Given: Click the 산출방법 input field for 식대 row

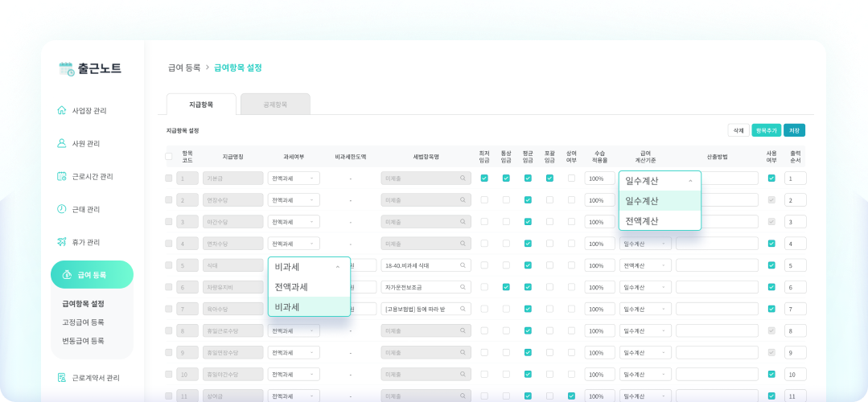Looking at the screenshot, I should click(717, 265).
